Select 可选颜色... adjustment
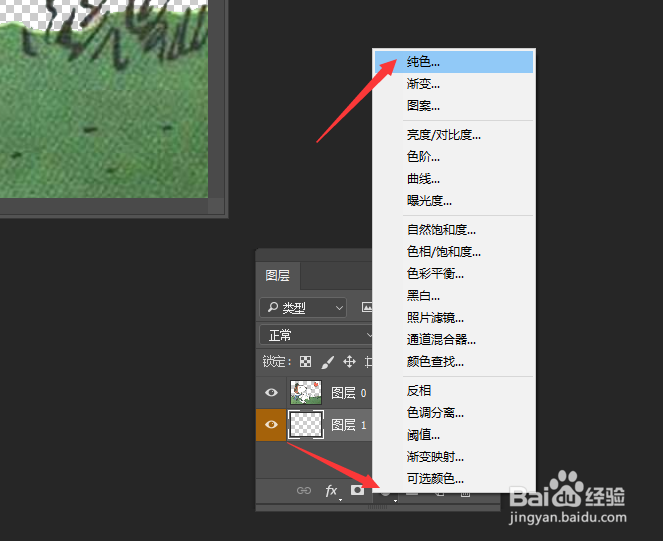The image size is (663, 541). pyautogui.click(x=454, y=479)
